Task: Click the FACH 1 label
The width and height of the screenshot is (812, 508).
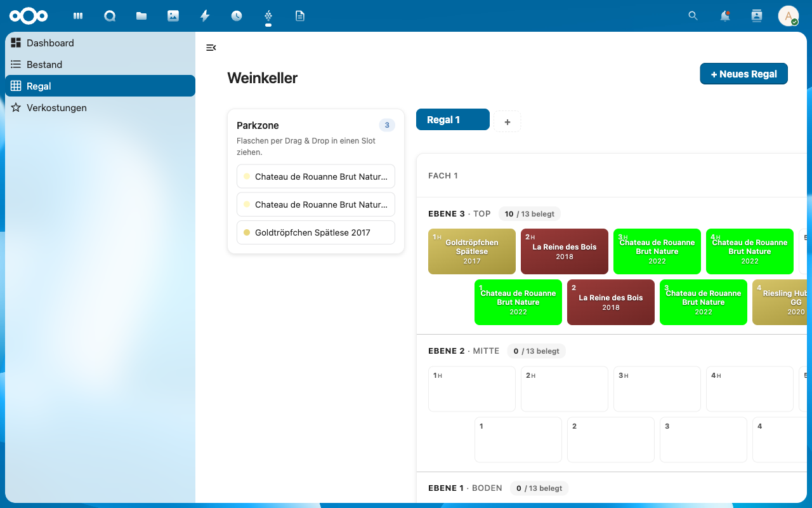Action: [443, 175]
